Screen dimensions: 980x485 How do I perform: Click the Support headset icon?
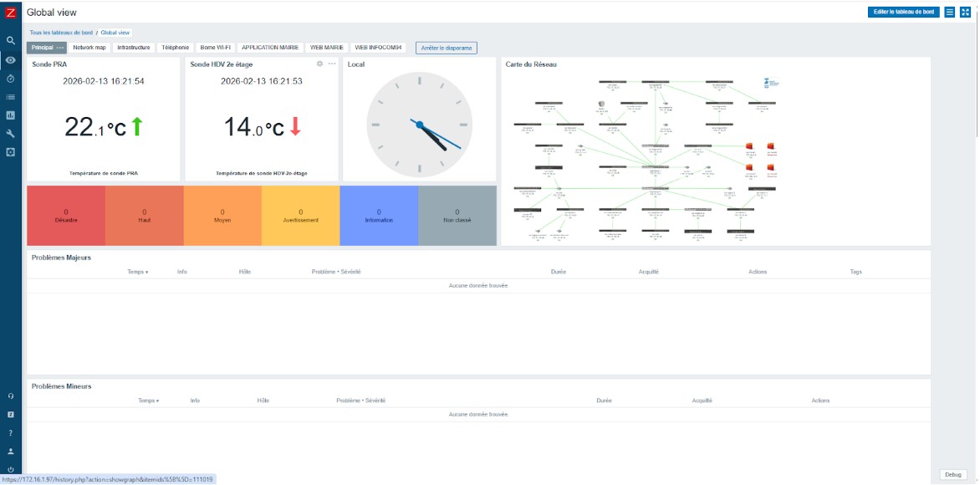(11, 396)
